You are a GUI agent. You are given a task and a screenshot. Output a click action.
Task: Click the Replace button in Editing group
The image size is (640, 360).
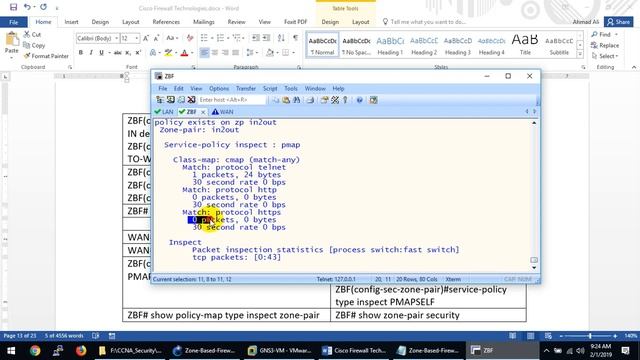[605, 45]
